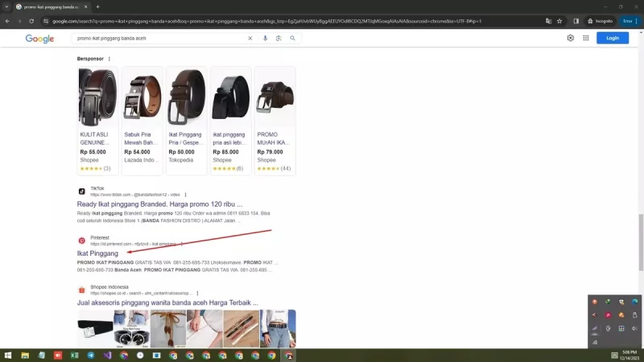The image size is (644, 362).
Task: Open Chrome menu showing Error
Action: (630, 21)
